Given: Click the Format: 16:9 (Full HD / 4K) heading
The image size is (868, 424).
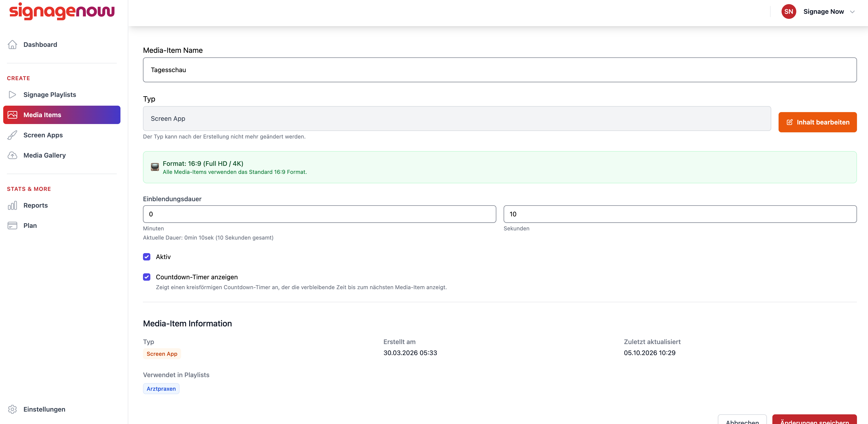Looking at the screenshot, I should 203,164.
